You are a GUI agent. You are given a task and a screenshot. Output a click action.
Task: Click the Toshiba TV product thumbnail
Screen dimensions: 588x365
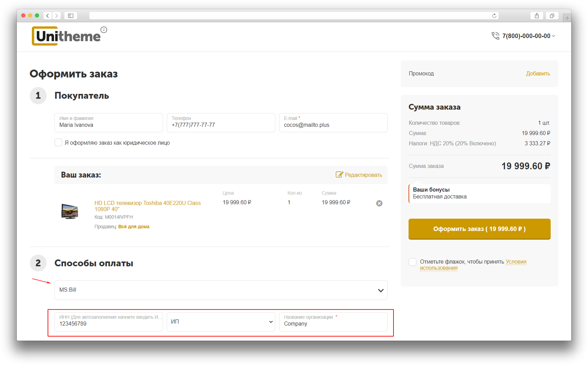(70, 211)
